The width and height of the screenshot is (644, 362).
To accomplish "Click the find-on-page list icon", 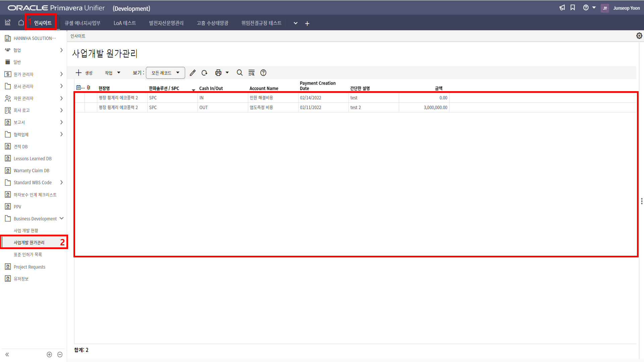I will 251,73.
